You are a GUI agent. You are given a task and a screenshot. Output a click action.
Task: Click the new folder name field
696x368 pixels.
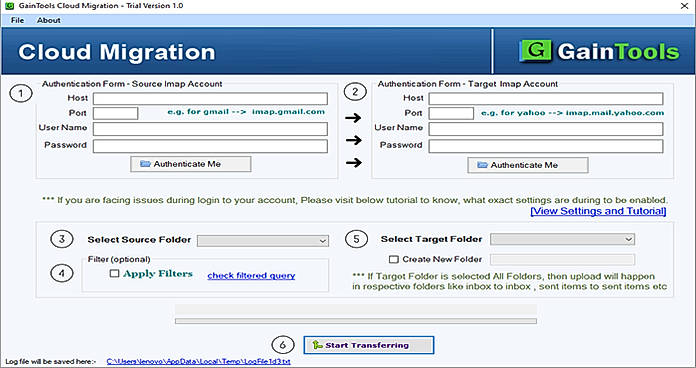pos(562,260)
